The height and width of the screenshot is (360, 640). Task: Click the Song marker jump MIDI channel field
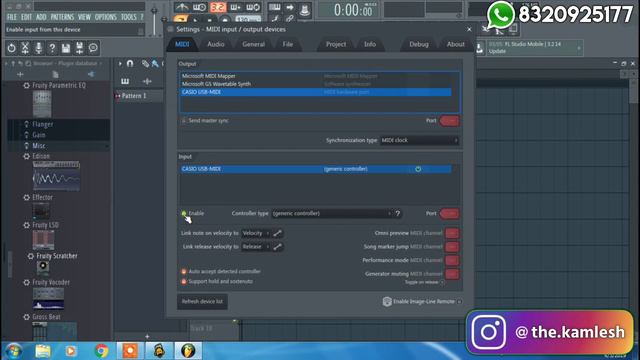tap(452, 247)
